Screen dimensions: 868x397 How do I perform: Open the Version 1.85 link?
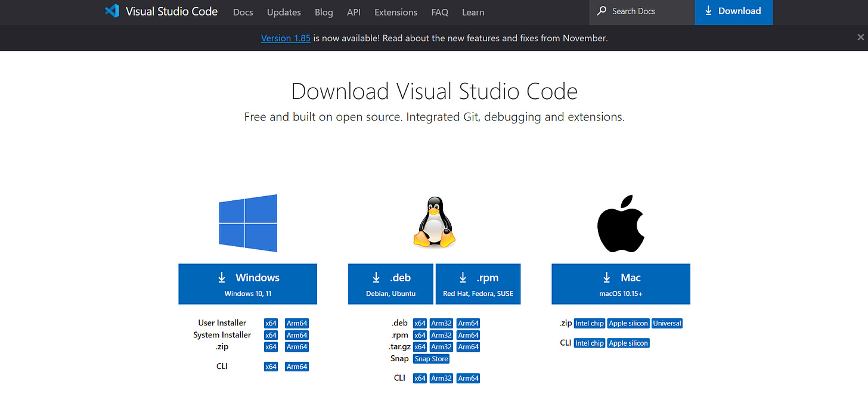[x=286, y=38]
